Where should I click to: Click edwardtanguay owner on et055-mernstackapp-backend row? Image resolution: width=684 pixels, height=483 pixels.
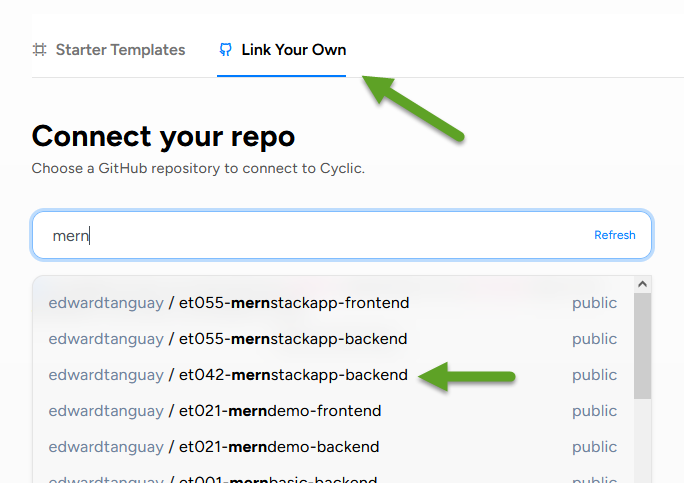pyautogui.click(x=106, y=339)
